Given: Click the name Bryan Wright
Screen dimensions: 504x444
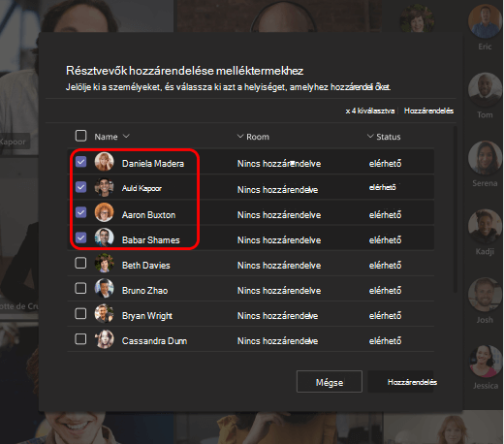Looking at the screenshot, I should 147,316.
